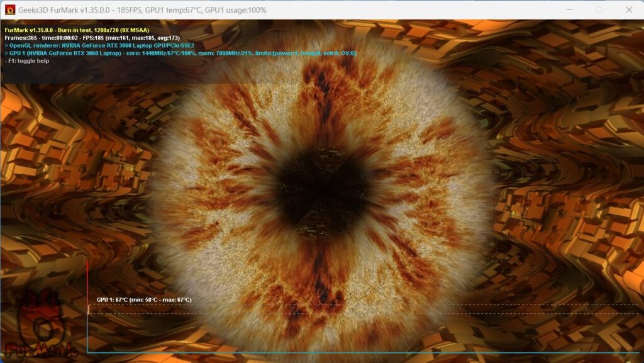Select the OpenGL renderer info line
Viewport: 644px width, 363px height.
pyautogui.click(x=99, y=45)
